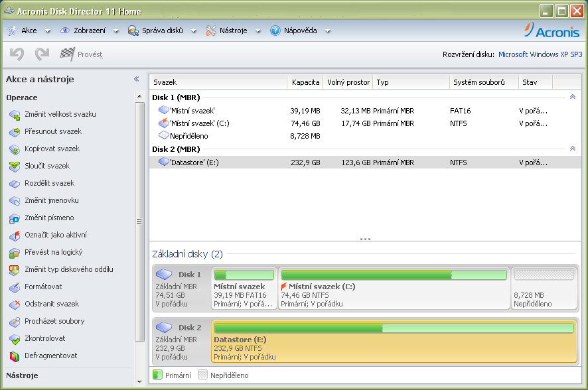Collapse the Akce a nástroje panel

click(x=137, y=79)
